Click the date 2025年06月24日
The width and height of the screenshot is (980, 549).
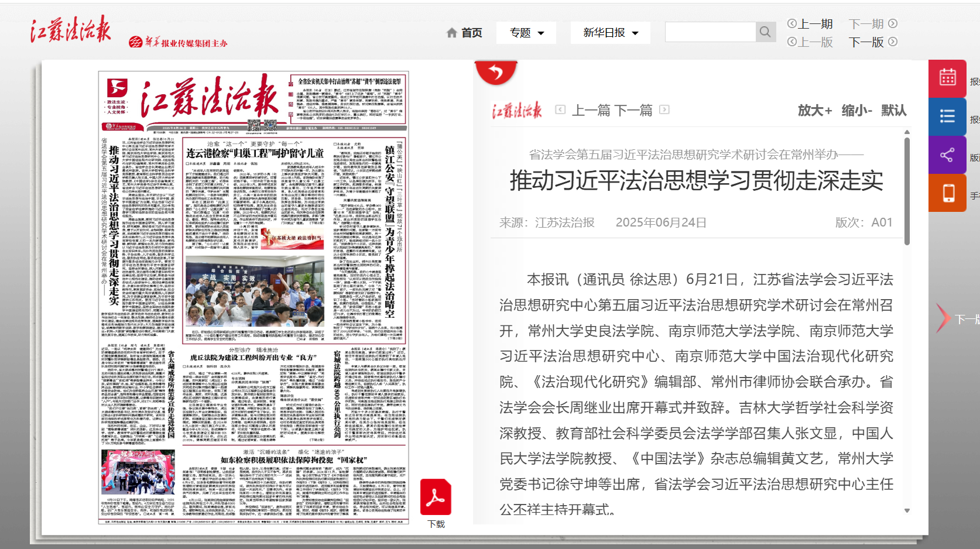[x=661, y=222]
